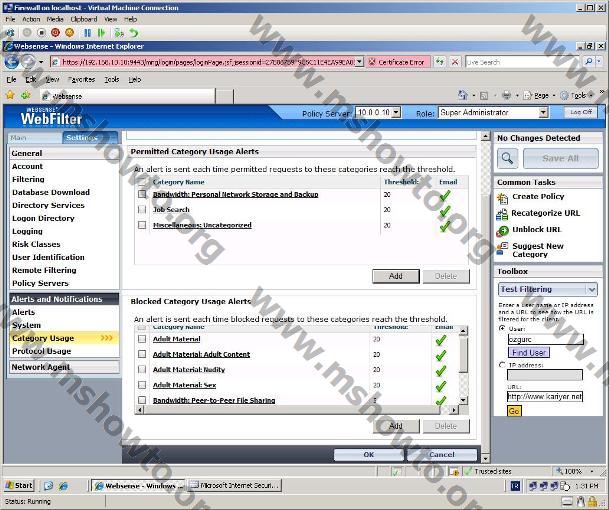Click the Find User button
Image resolution: width=609 pixels, height=510 pixels.
point(529,352)
